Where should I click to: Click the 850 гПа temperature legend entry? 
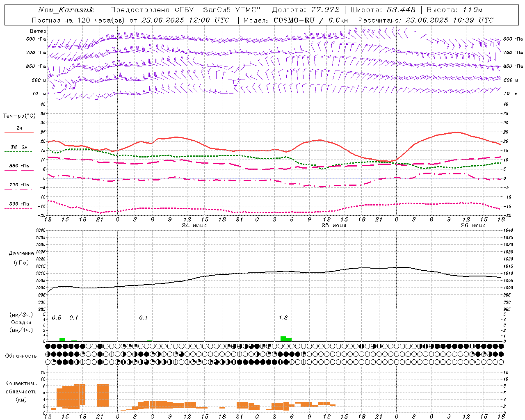tap(19, 166)
